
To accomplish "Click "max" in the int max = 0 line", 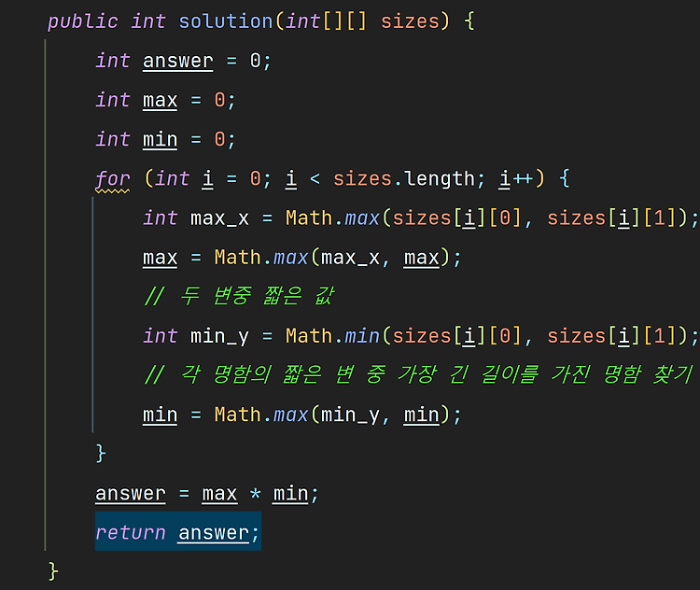I will pyautogui.click(x=161, y=100).
